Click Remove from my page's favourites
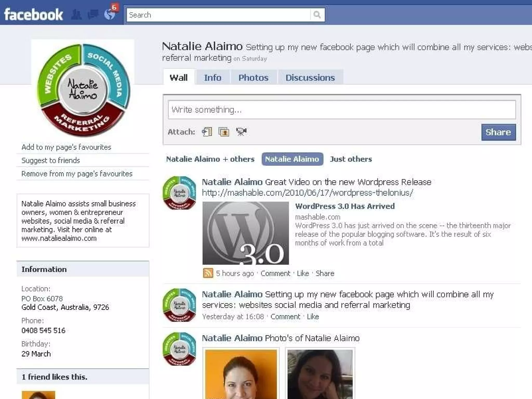This screenshot has height=399, width=532. pos(77,174)
